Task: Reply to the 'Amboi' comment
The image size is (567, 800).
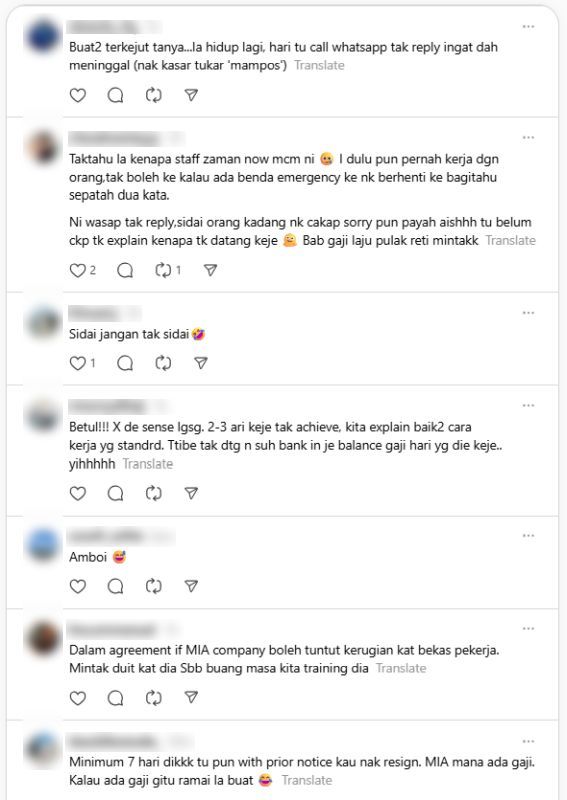Action: point(115,586)
